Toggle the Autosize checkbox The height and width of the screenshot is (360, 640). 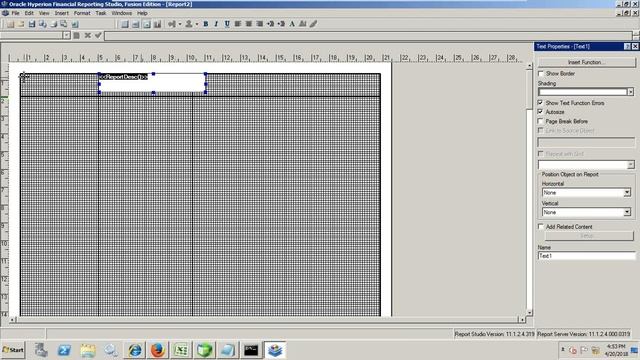[x=541, y=111]
